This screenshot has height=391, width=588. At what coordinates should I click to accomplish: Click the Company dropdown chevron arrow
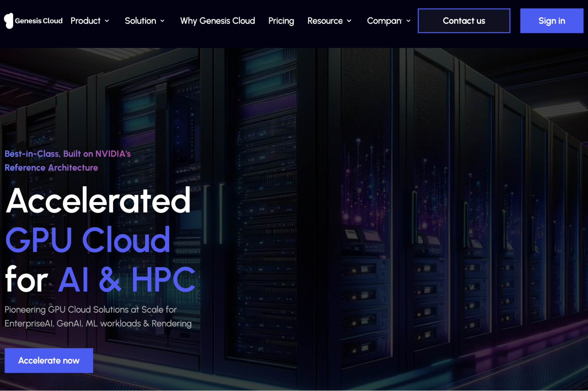pos(408,21)
